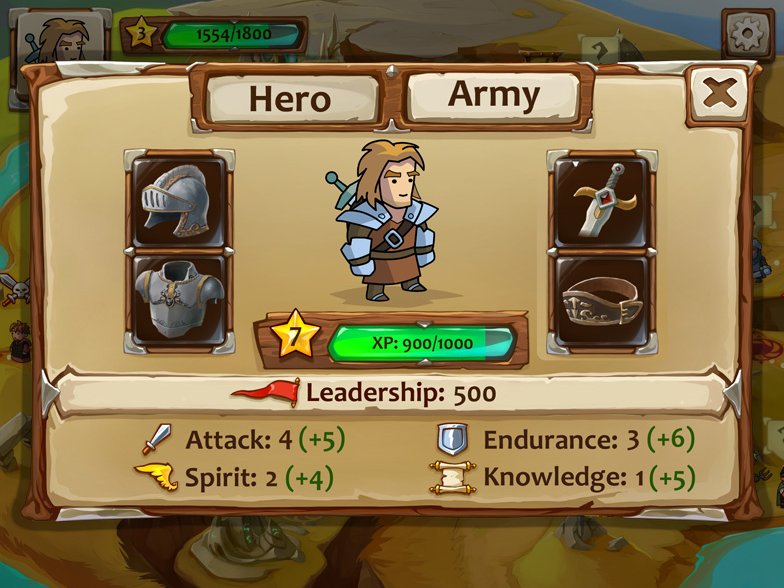Open the settings gear
Viewport: 784px width, 588px height.
click(x=747, y=34)
